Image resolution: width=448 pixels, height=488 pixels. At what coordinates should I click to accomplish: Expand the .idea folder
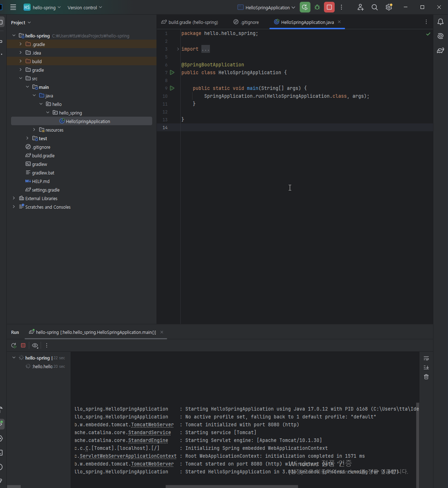click(x=21, y=53)
